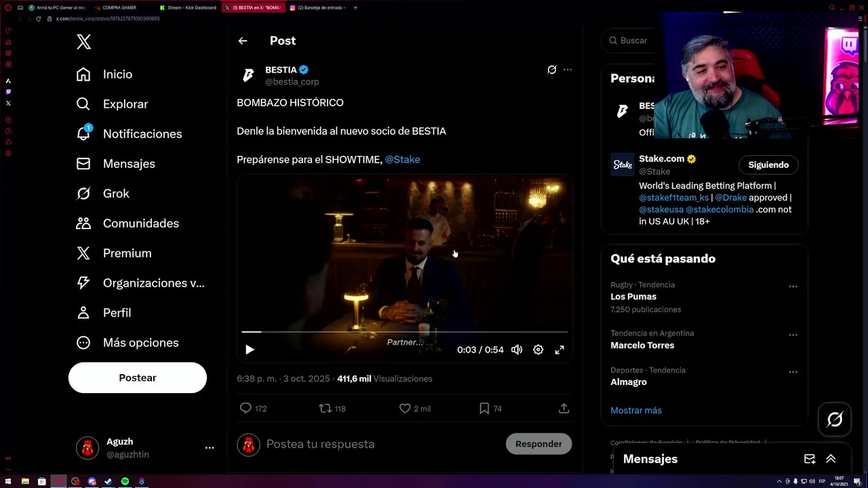The width and height of the screenshot is (868, 488).
Task: Click the Responder button
Action: (538, 444)
